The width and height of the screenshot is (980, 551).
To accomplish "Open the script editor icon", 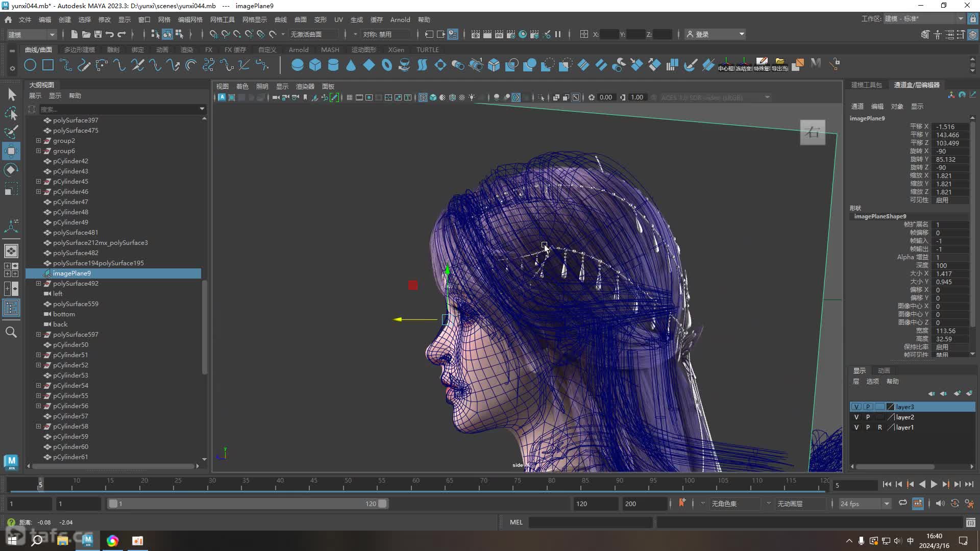I will click(970, 522).
